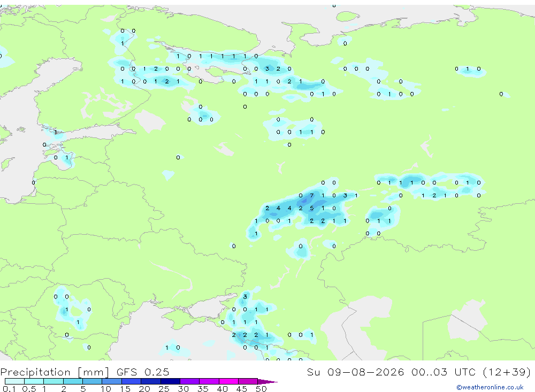The image size is (535, 392).
Task: Select the '(12+39)' forecast offset text
Action: [507, 372]
